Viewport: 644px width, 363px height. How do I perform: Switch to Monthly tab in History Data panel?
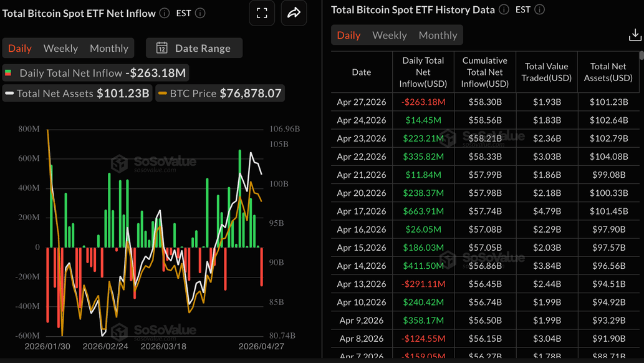(437, 35)
